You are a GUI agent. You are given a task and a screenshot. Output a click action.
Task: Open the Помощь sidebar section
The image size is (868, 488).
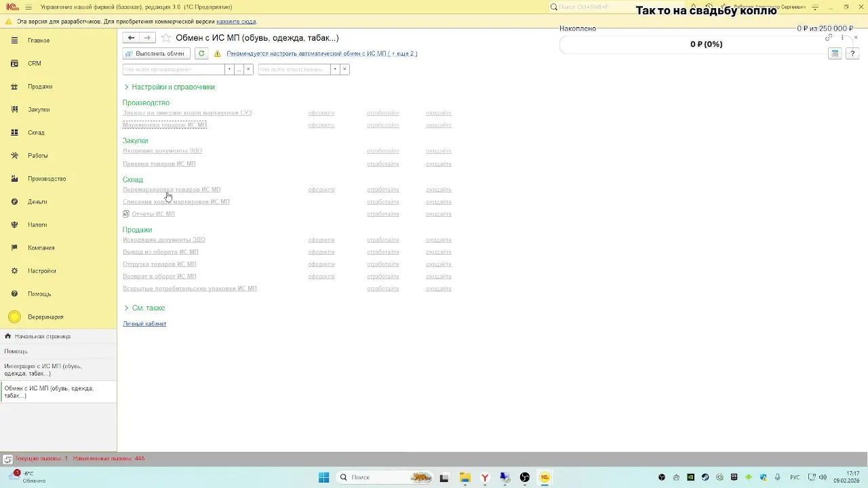click(x=39, y=294)
